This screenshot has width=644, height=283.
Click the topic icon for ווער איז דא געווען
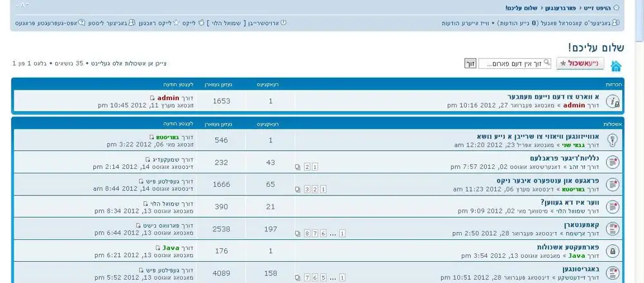coord(612,207)
